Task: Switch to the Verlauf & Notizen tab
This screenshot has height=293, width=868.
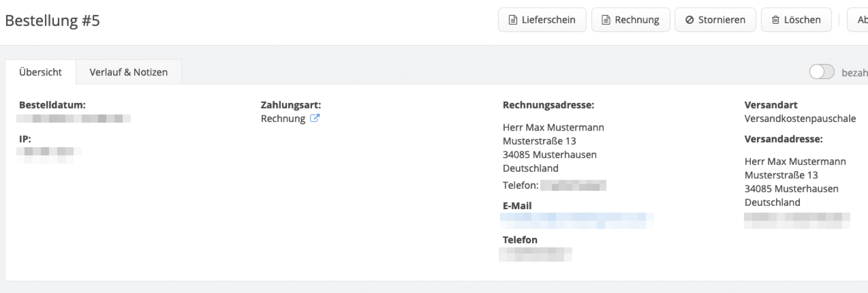Action: [128, 72]
